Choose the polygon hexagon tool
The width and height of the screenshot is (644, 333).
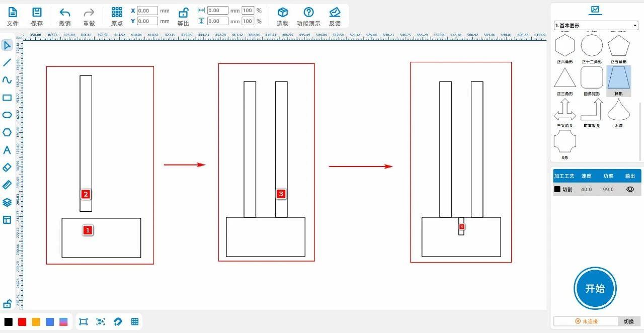pos(7,132)
